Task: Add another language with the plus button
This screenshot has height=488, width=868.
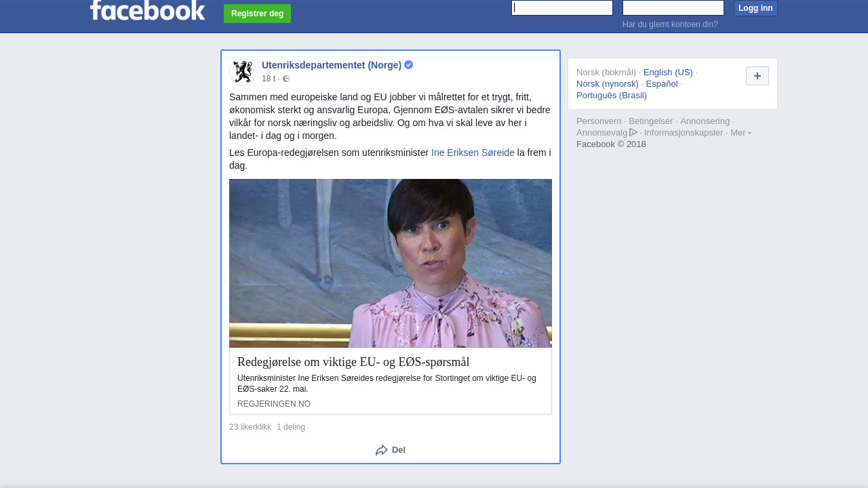Action: [757, 76]
